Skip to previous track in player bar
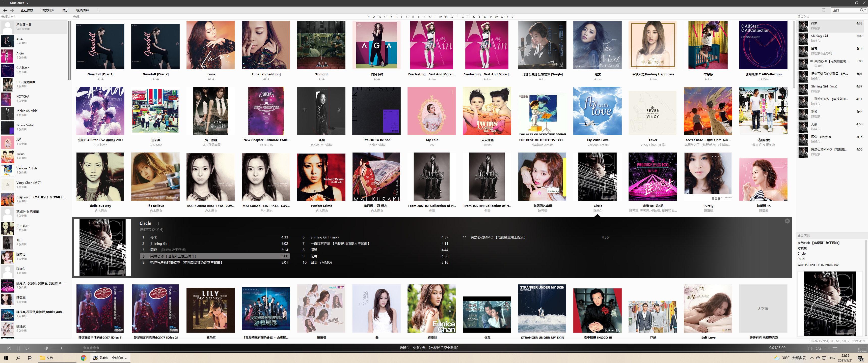Image resolution: width=868 pixels, height=363 pixels. pyautogui.click(x=9, y=348)
